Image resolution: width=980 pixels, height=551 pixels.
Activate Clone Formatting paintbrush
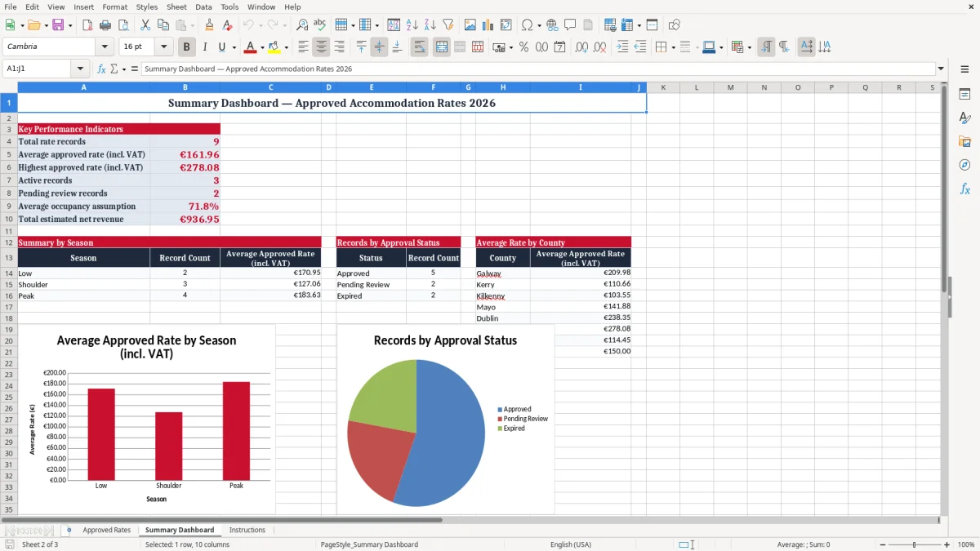pyautogui.click(x=210, y=25)
